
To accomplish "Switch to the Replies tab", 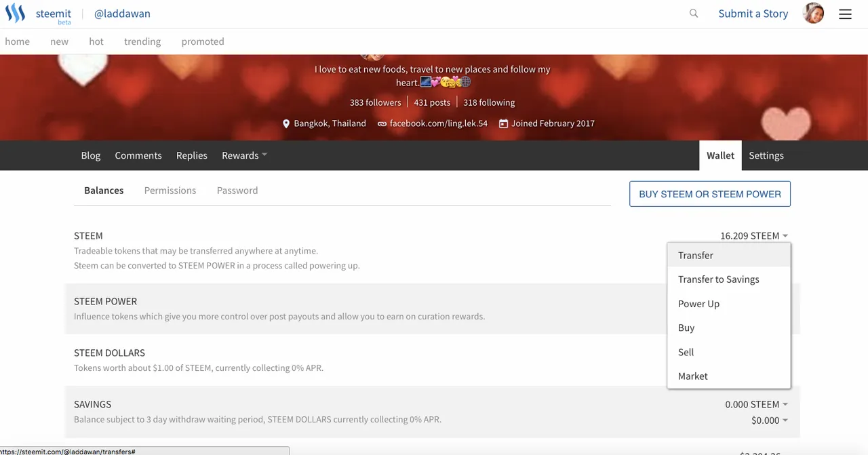I will [x=192, y=155].
